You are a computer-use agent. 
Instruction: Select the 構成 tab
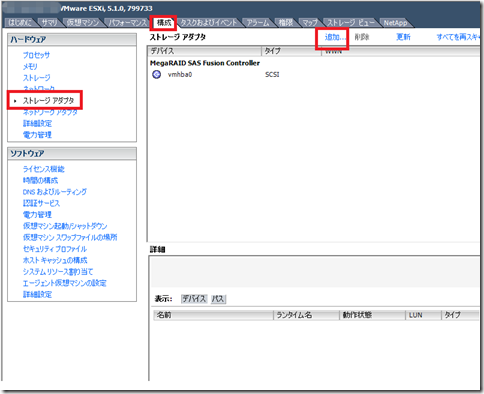coord(164,23)
